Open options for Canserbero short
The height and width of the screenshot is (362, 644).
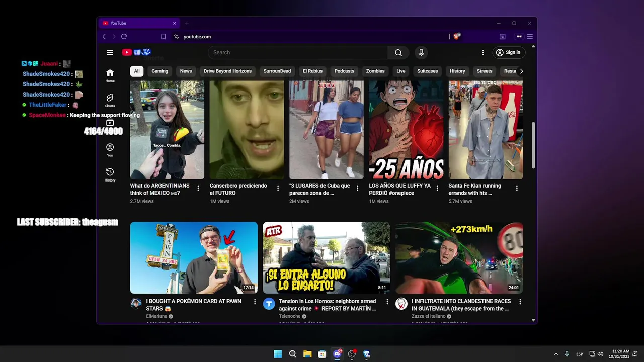pos(278,188)
